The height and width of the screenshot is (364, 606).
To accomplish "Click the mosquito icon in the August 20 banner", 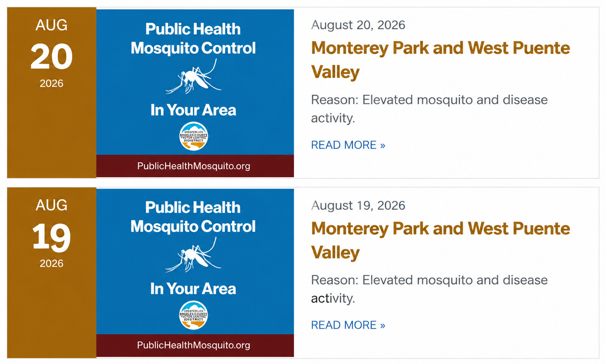I will pos(193,77).
